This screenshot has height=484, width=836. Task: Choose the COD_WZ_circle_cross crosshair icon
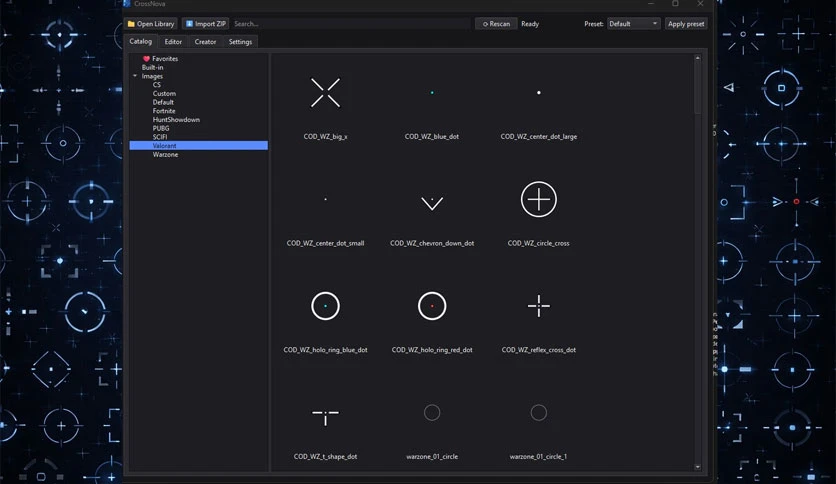(538, 199)
